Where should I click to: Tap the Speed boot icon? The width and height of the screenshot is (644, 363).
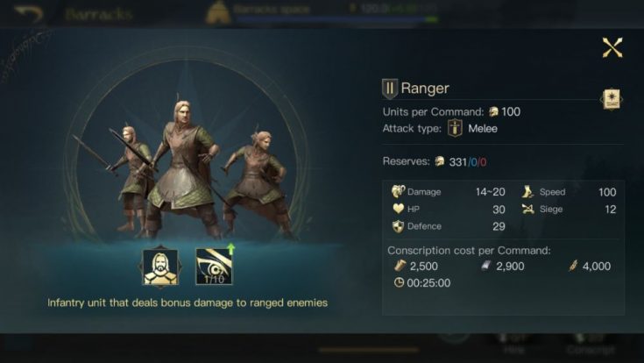point(527,191)
